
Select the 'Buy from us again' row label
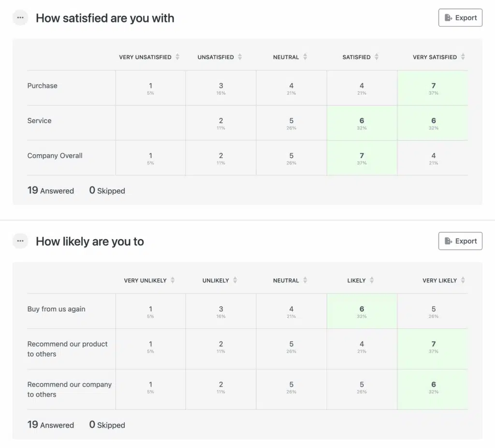56,309
